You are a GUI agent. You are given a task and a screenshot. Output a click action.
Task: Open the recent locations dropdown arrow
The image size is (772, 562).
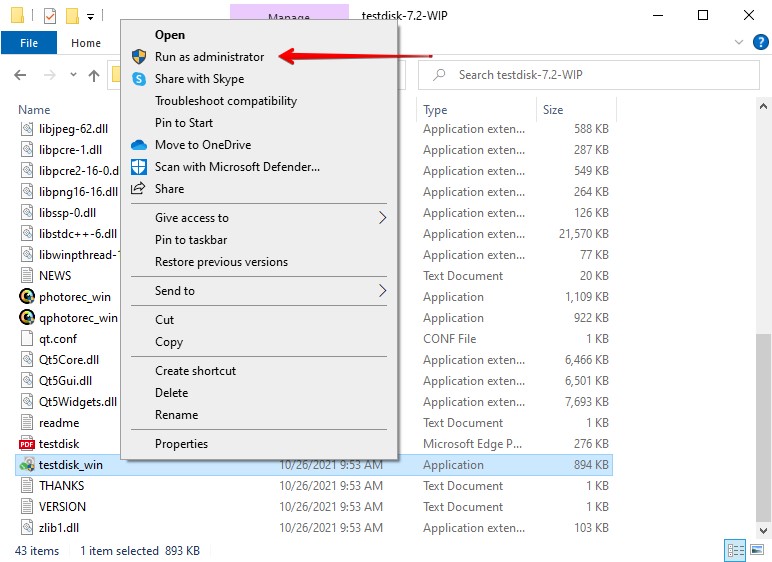[73, 75]
